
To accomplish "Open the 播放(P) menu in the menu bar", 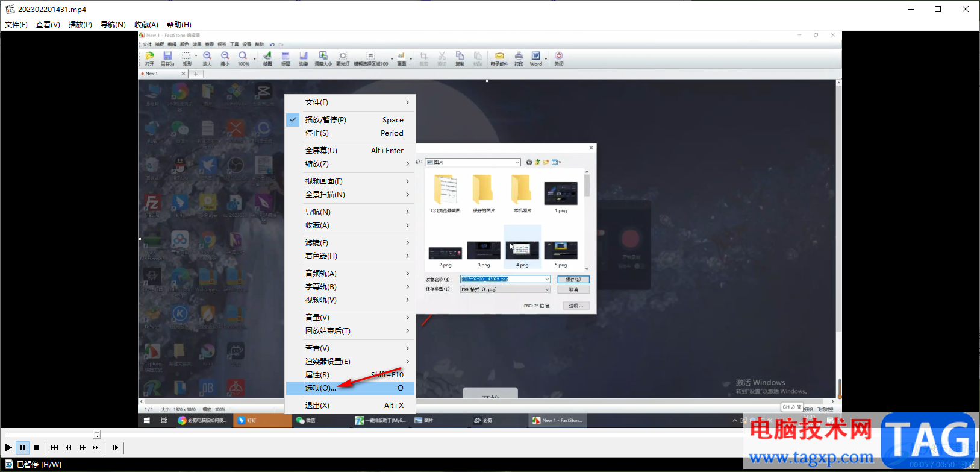I will 80,25.
